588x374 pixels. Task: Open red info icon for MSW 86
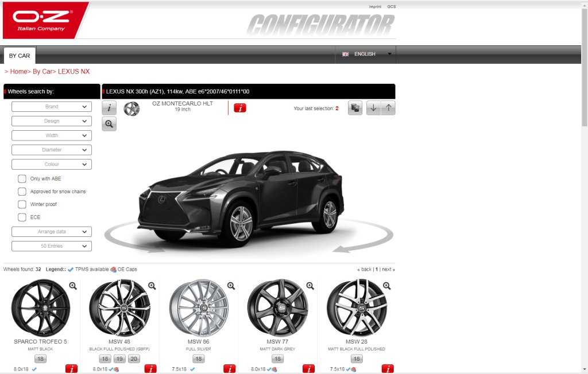pyautogui.click(x=230, y=369)
